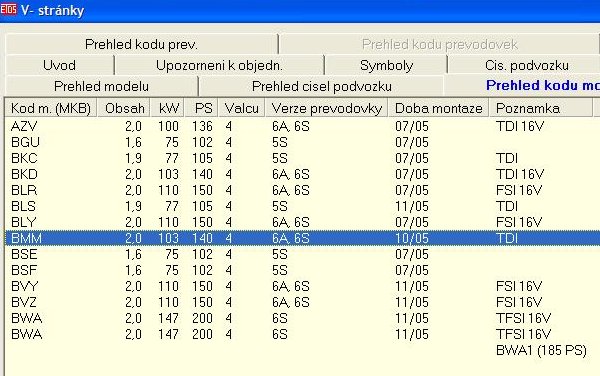This screenshot has width=600, height=376.
Task: Open the Upozorneni k objedn. tab
Action: [219, 65]
